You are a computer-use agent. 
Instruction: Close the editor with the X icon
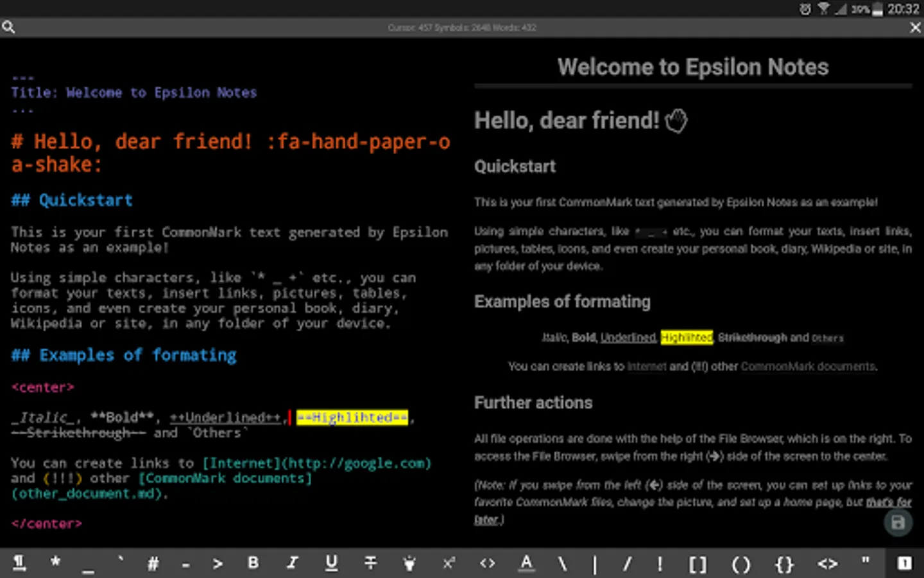click(x=916, y=28)
